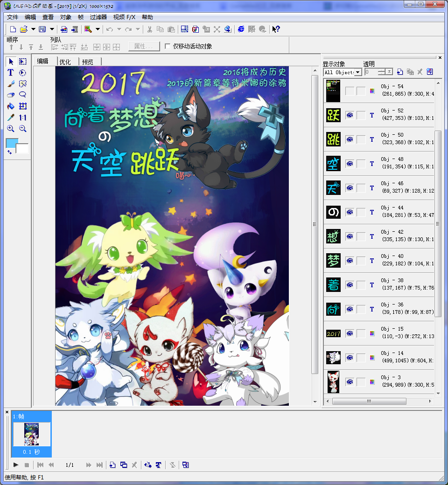Click the rectangle selection tool

(22, 62)
